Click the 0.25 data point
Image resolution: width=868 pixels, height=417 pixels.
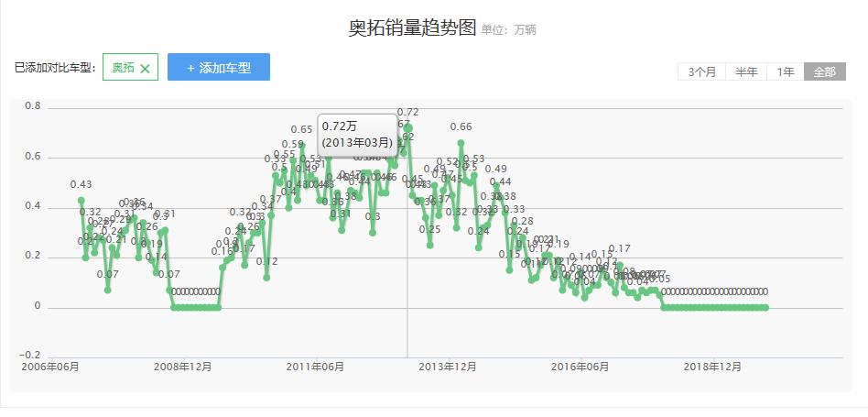[430, 245]
